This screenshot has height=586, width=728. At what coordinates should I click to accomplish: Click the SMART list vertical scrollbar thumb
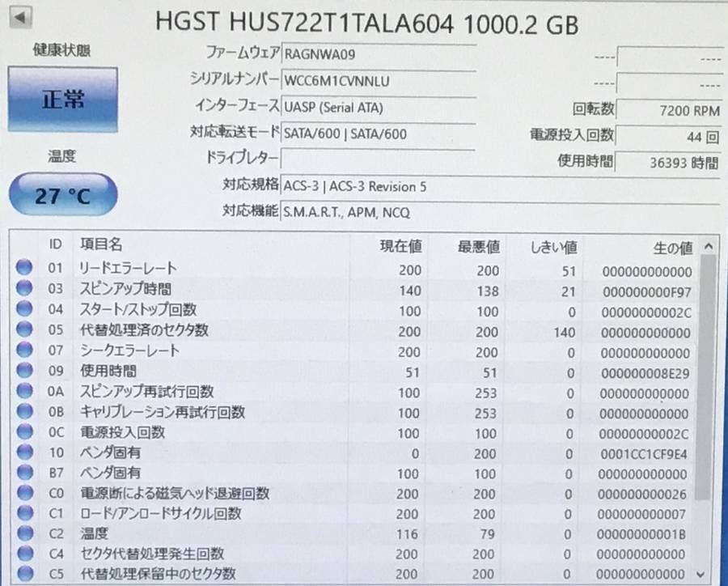pos(705,377)
